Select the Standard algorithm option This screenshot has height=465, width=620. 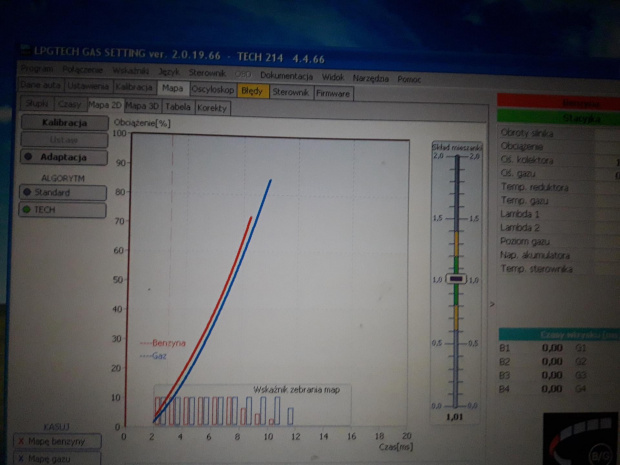click(63, 193)
